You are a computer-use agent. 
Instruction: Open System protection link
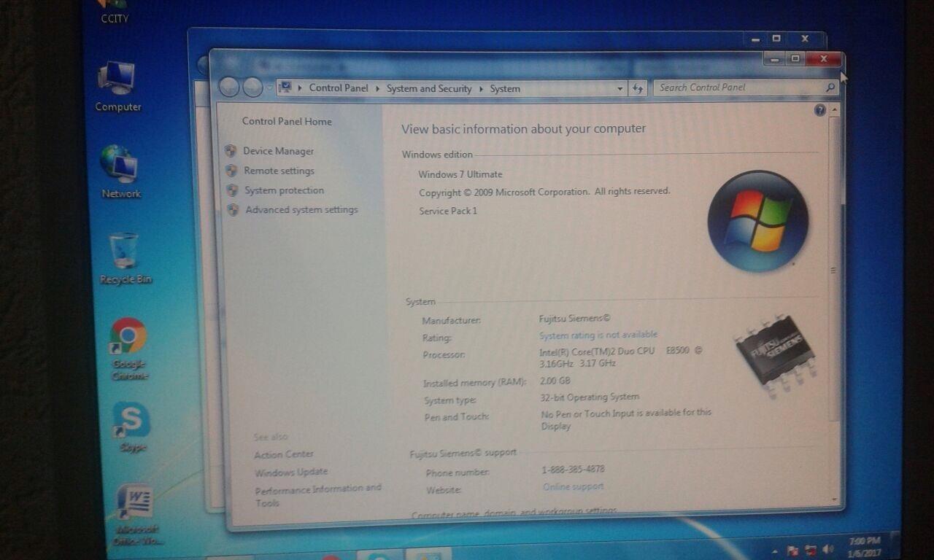coord(284,190)
